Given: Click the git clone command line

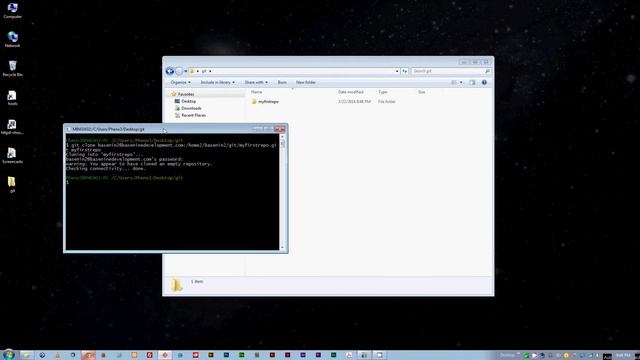Looking at the screenshot, I should pyautogui.click(x=171, y=147).
